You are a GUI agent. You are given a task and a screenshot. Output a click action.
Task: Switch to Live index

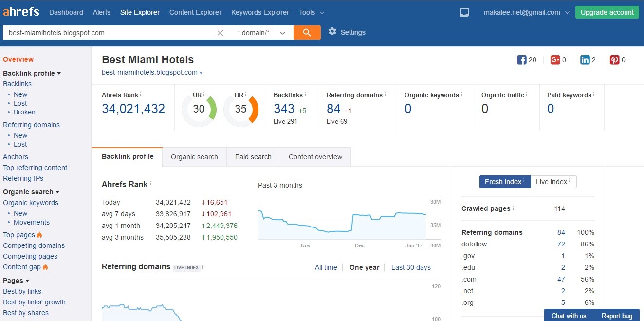[553, 182]
